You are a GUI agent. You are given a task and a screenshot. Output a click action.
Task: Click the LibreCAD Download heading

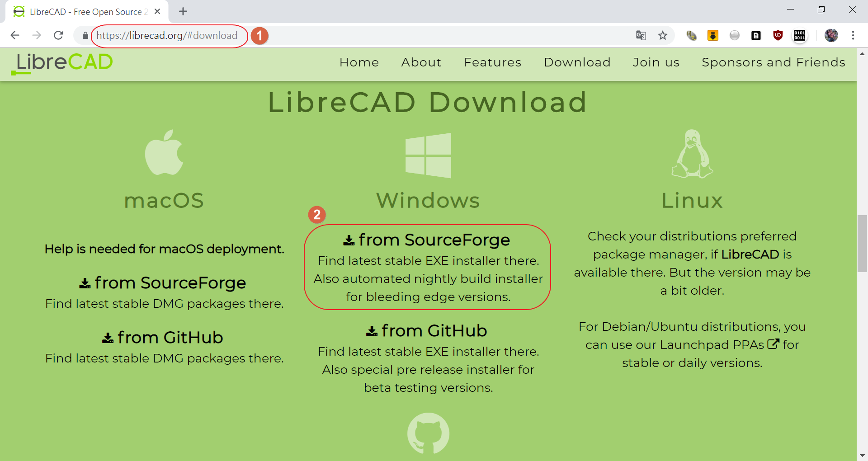(428, 102)
